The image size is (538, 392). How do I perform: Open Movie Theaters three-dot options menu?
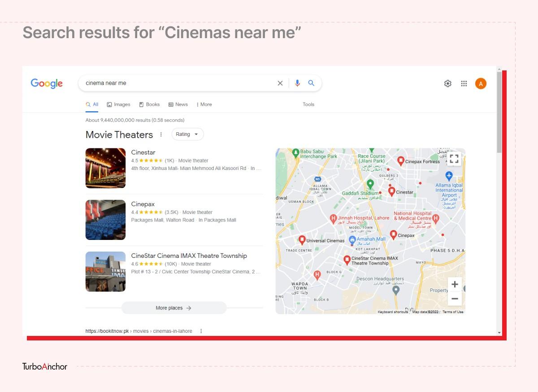click(161, 134)
